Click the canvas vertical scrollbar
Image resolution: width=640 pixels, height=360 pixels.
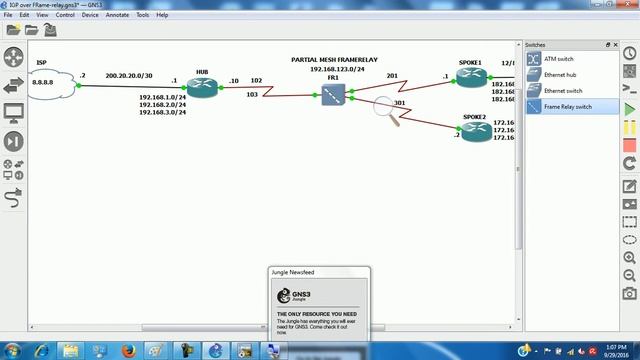(x=519, y=169)
